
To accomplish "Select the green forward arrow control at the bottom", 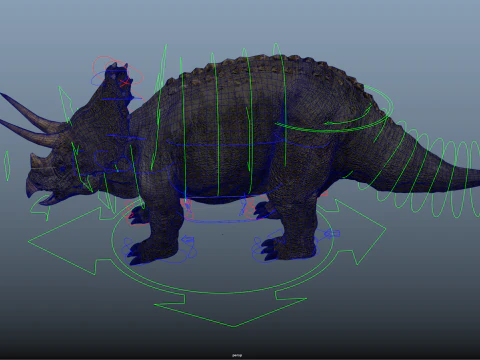I will [230, 310].
